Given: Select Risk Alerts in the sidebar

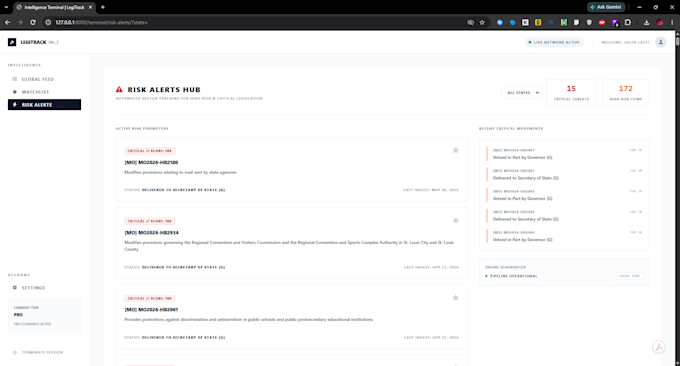Looking at the screenshot, I should coord(44,105).
